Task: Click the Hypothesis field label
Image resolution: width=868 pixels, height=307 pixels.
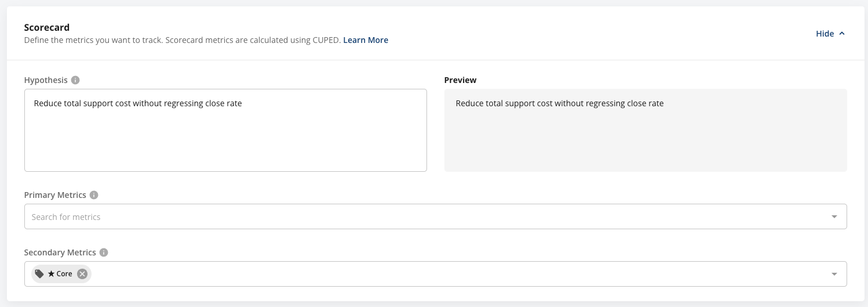Action: coord(46,80)
